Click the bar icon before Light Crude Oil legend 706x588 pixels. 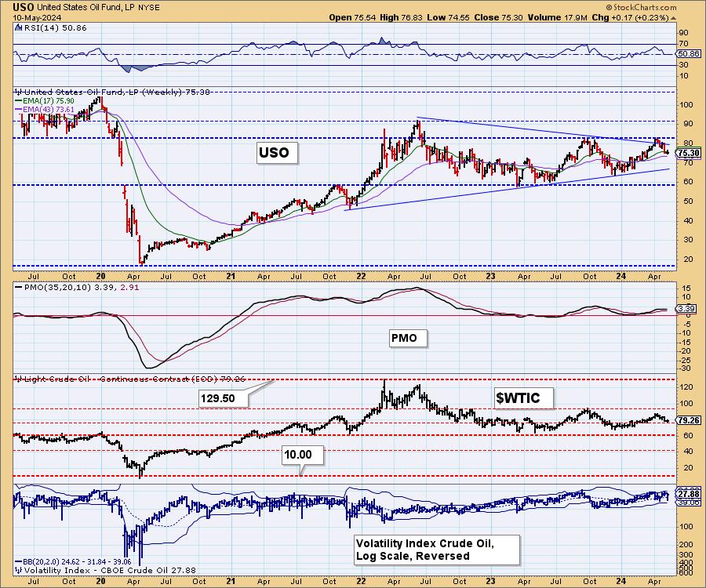coord(18,379)
